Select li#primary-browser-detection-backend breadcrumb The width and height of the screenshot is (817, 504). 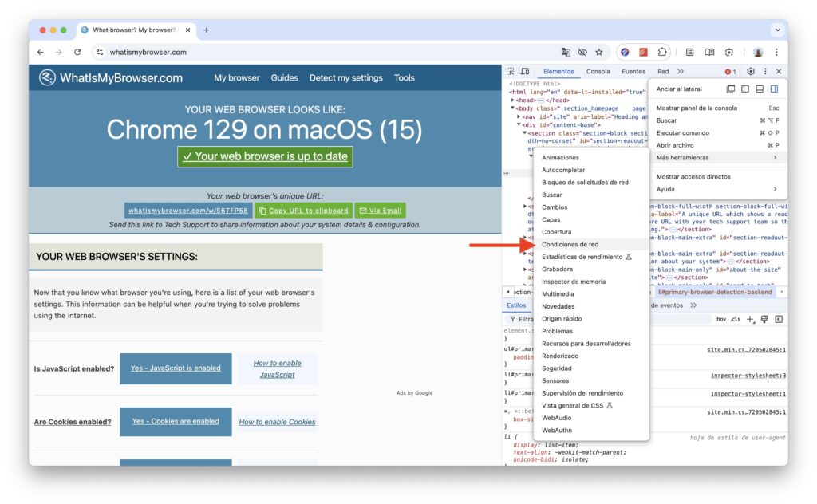[x=715, y=292]
